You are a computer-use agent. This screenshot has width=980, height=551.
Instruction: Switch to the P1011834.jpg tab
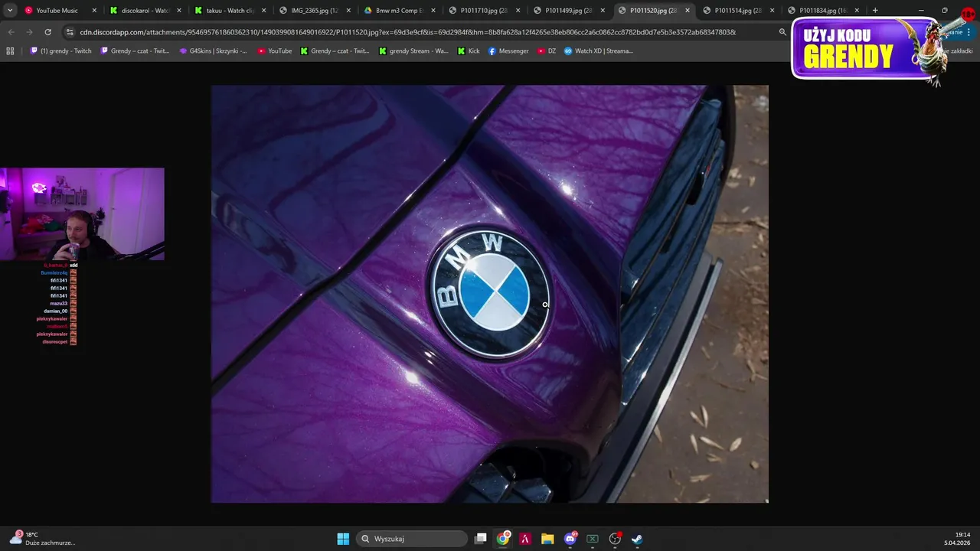823,11
